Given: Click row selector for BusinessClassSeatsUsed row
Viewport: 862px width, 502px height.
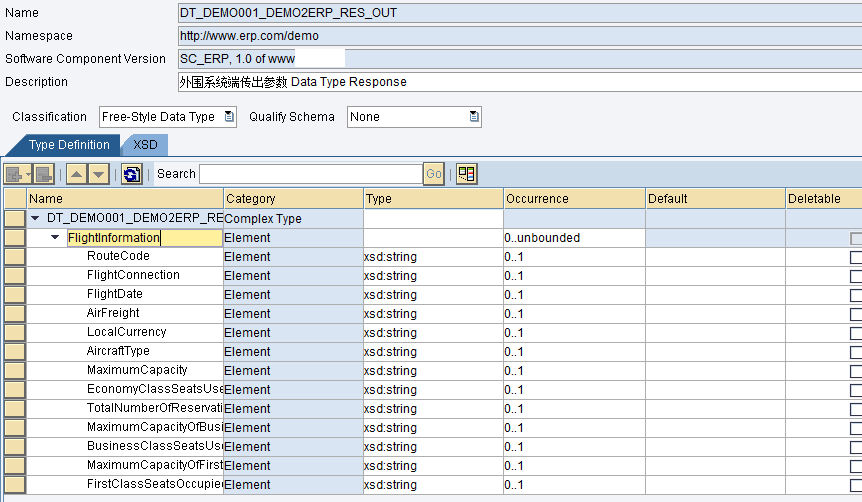Looking at the screenshot, I should coord(15,446).
